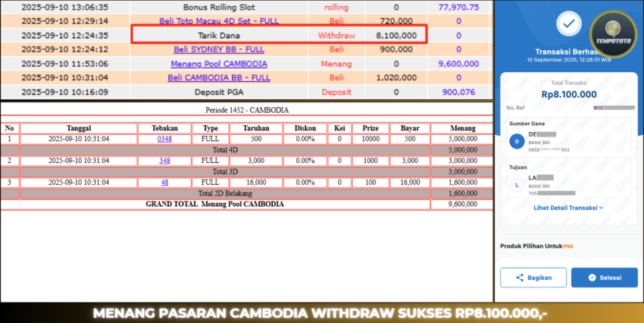Click the timestamp 2025-09-10 13:06:35
The height and width of the screenshot is (323, 644).
(65, 8)
